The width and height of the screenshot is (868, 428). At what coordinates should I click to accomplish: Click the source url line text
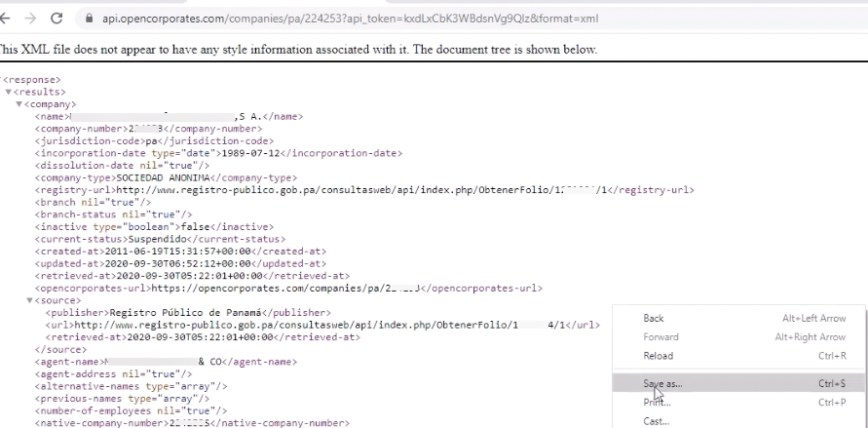click(x=322, y=325)
